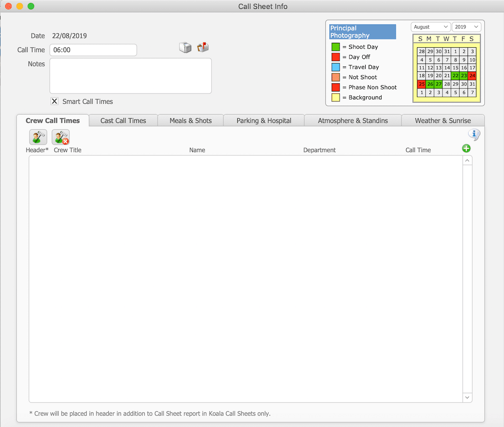Image resolution: width=504 pixels, height=427 pixels.
Task: Switch to the Cast Call Times tab
Action: [123, 121]
